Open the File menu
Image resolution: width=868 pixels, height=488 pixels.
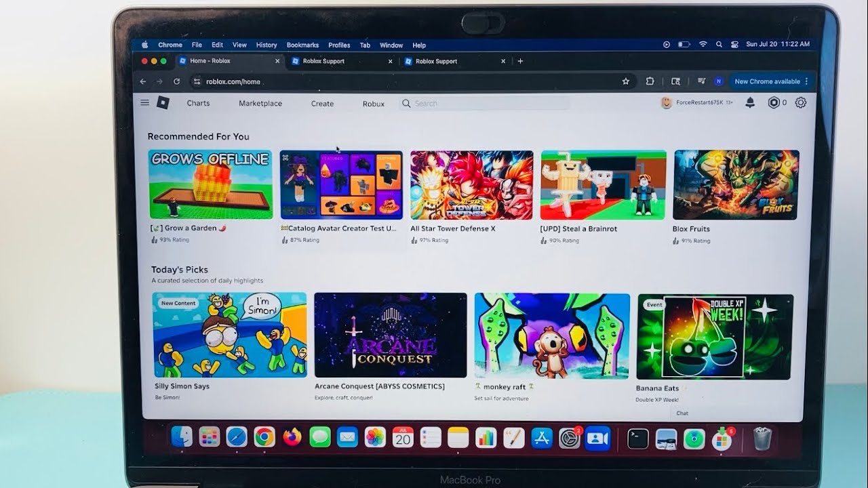click(197, 45)
